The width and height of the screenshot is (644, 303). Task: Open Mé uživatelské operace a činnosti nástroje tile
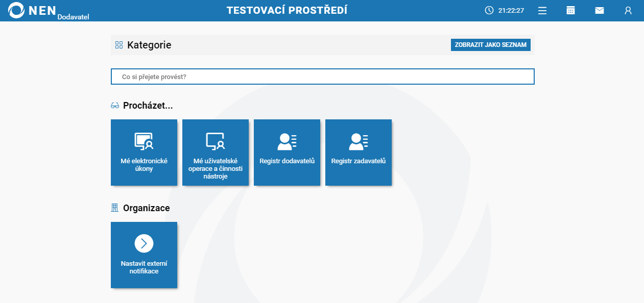[216, 153]
